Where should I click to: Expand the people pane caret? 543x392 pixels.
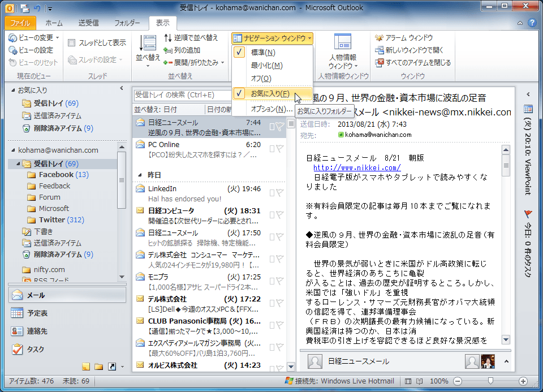point(506,361)
